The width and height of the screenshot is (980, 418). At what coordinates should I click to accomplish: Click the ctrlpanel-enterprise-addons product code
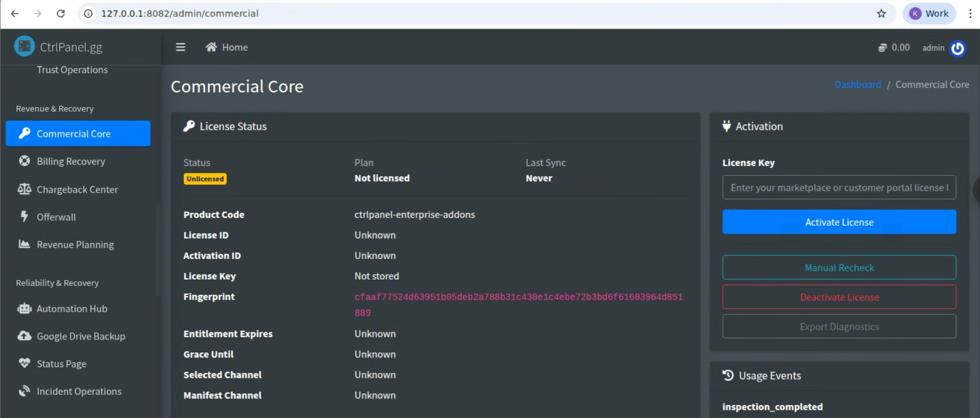415,214
